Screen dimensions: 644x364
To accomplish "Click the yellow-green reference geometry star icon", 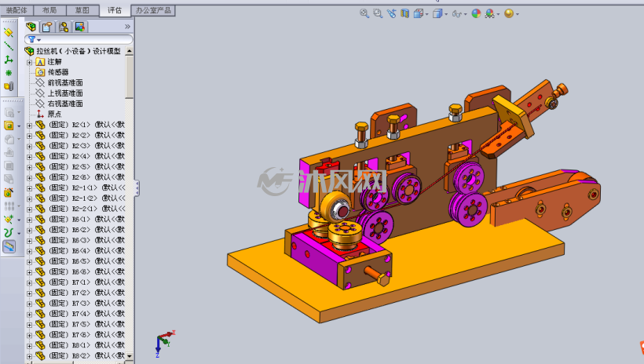I will coord(9,219).
